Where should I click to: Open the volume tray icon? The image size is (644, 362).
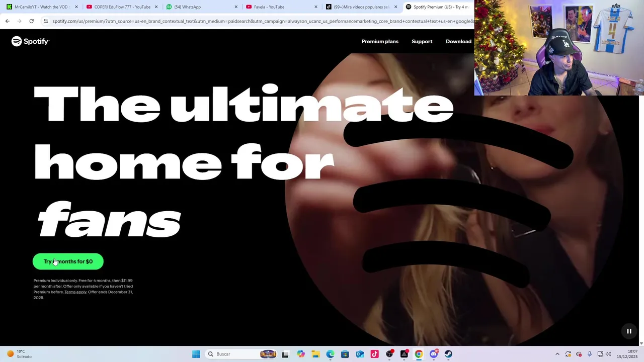point(608,354)
